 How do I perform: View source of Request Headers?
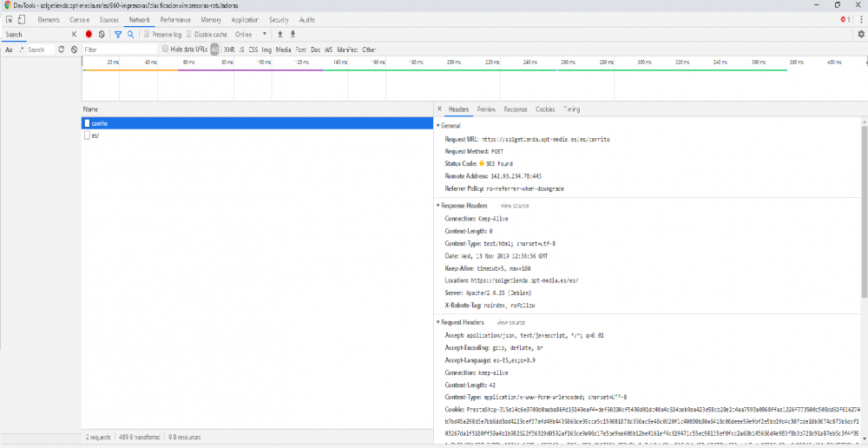click(511, 322)
